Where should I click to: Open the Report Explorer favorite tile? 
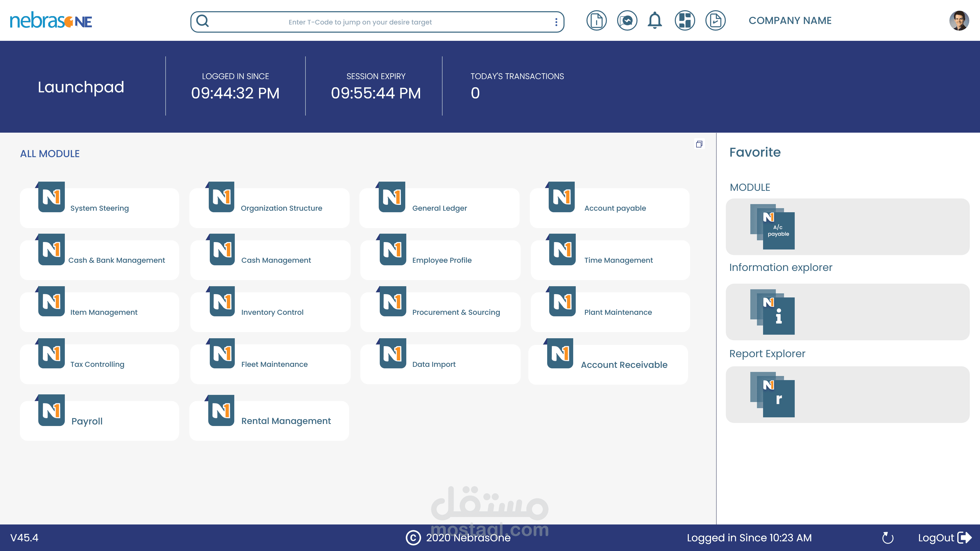click(772, 394)
